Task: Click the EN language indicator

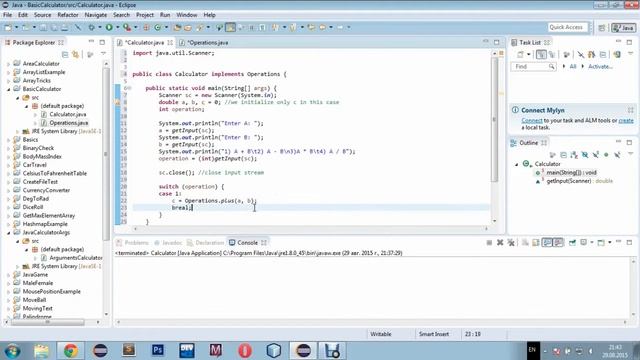Action: click(x=532, y=350)
